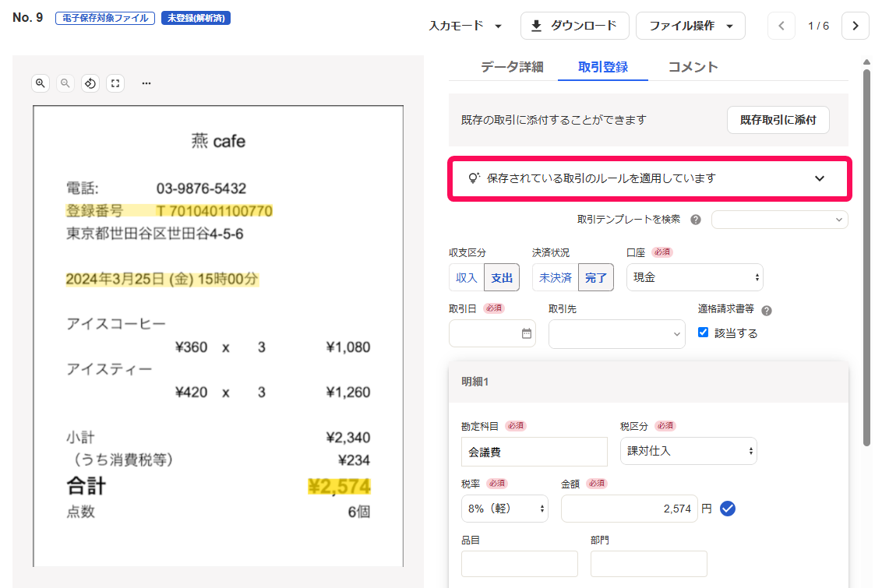Click the right panel vertical scrollbar
The height and width of the screenshot is (588, 882).
click(867, 258)
